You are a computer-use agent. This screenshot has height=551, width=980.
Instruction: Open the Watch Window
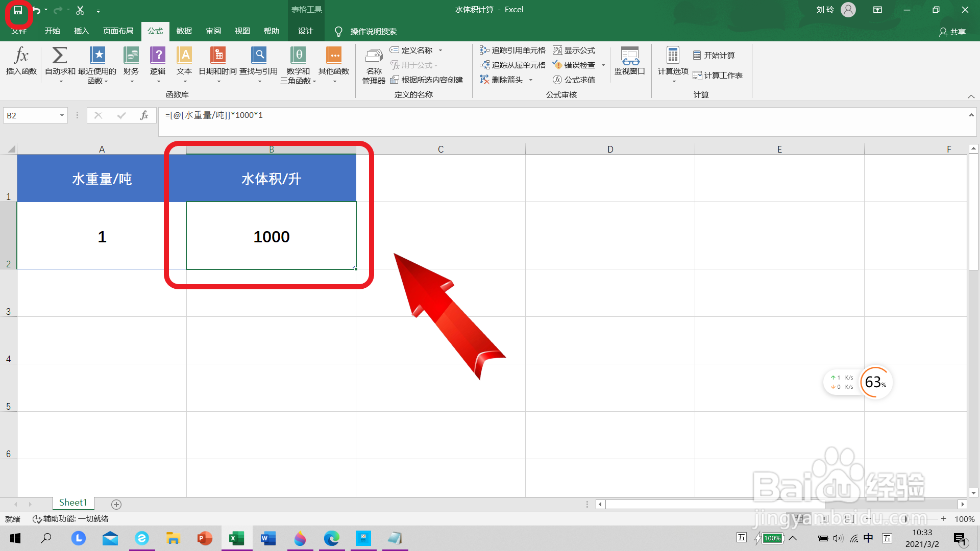[629, 60]
